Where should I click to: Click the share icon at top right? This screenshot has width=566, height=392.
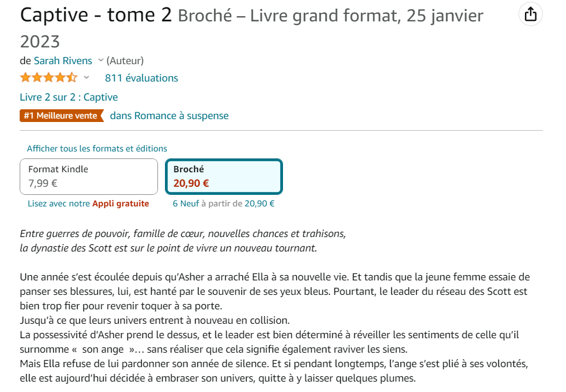click(x=530, y=14)
